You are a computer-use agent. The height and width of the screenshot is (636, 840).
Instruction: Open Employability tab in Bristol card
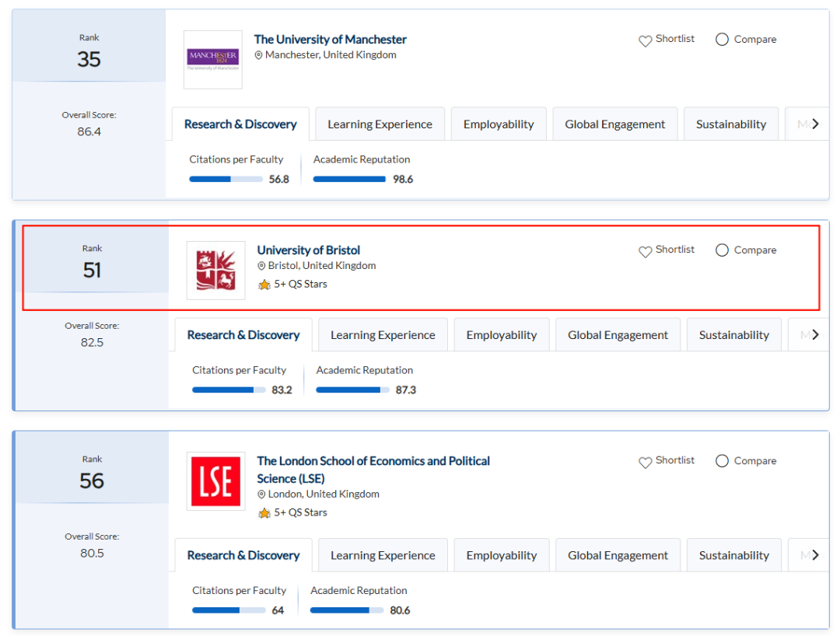[502, 335]
